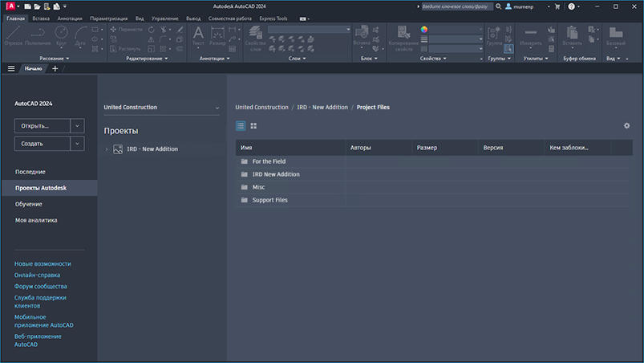Click the Создать button

43,144
